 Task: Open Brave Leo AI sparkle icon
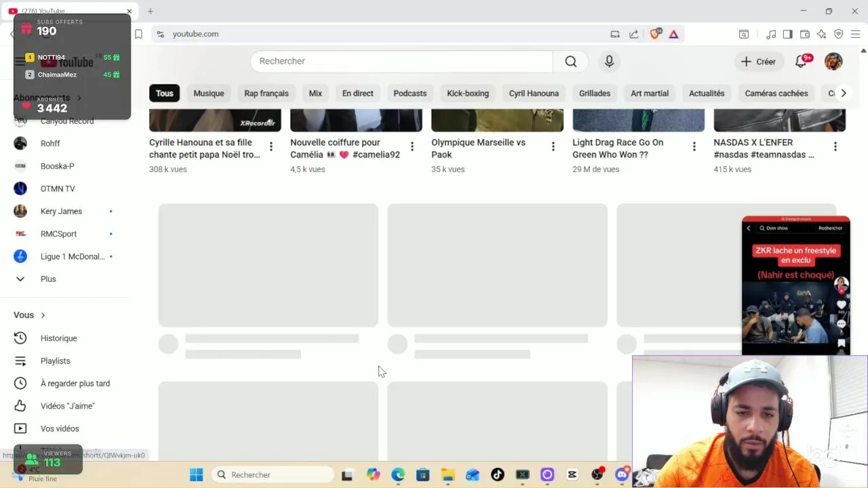[x=821, y=34]
